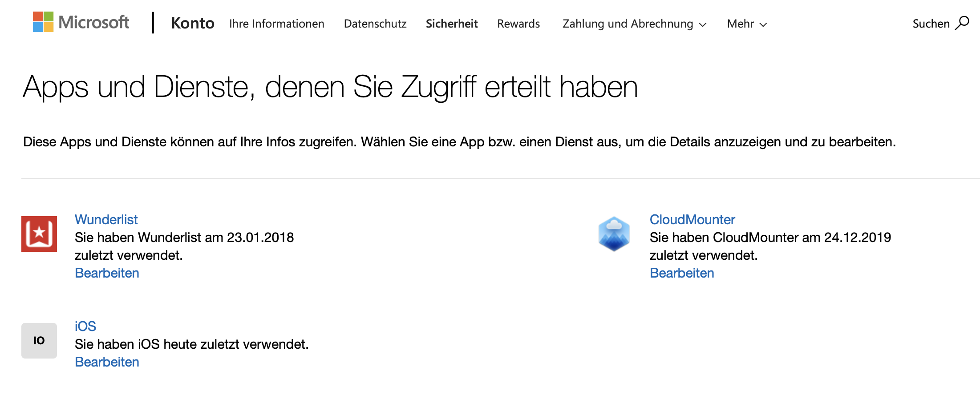Click text 'Sie haben Wunderlist am 23.01.2018'
Viewport: 980px width, 395px height.
coord(184,237)
